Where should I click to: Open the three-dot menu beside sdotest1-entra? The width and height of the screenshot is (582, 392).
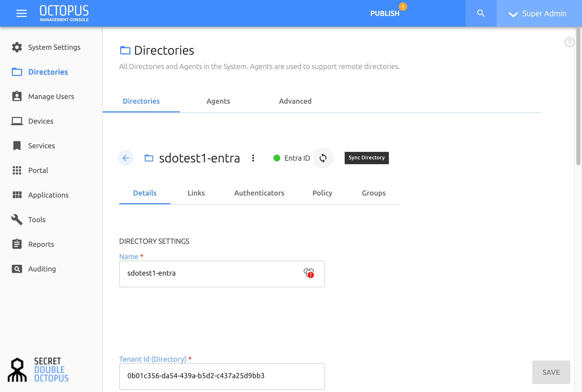(x=253, y=158)
